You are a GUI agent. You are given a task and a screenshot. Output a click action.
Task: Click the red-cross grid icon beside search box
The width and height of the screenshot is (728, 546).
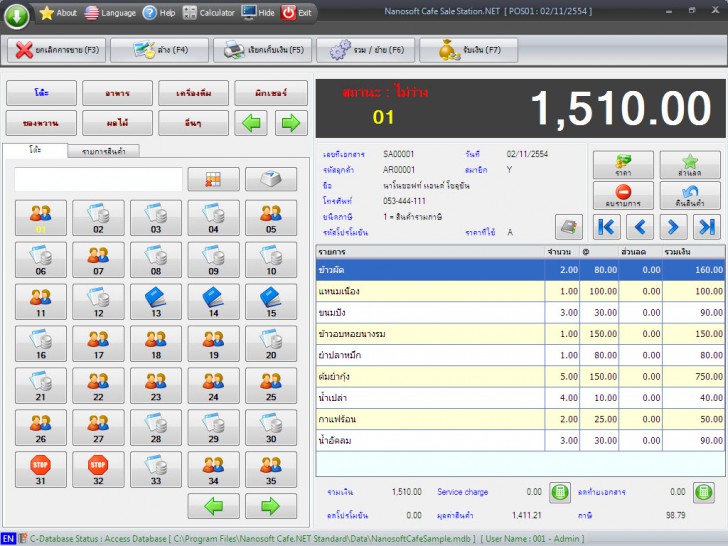(x=213, y=179)
